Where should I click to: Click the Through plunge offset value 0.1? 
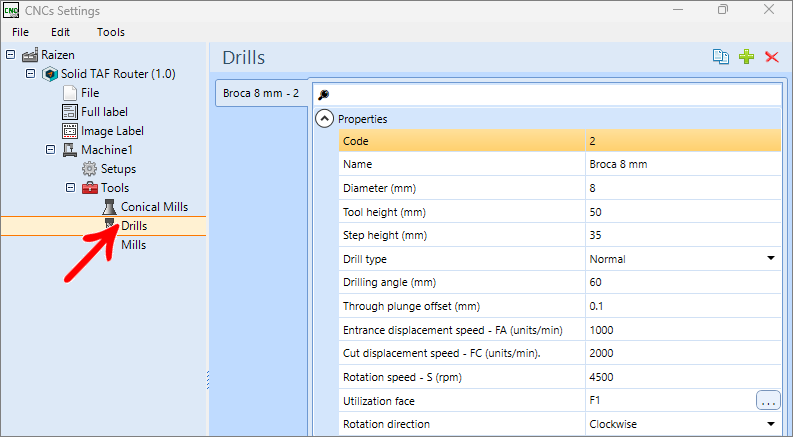pyautogui.click(x=683, y=306)
